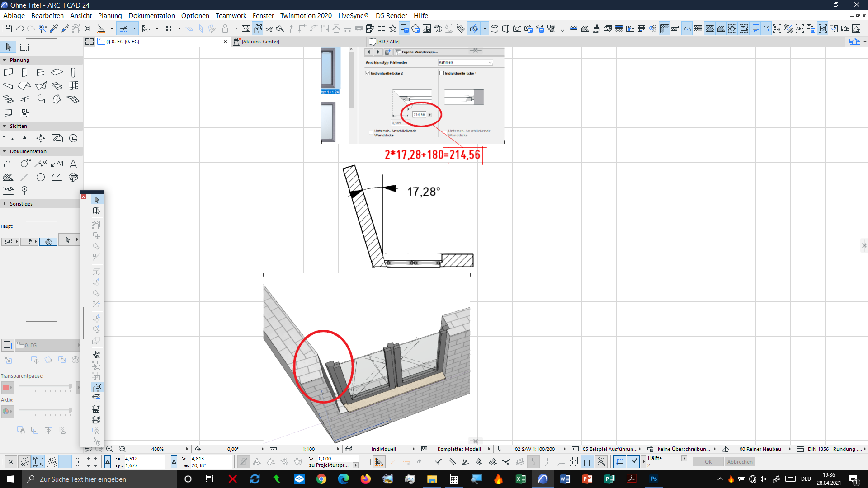Click the Undo arrow in toolbar

20,28
